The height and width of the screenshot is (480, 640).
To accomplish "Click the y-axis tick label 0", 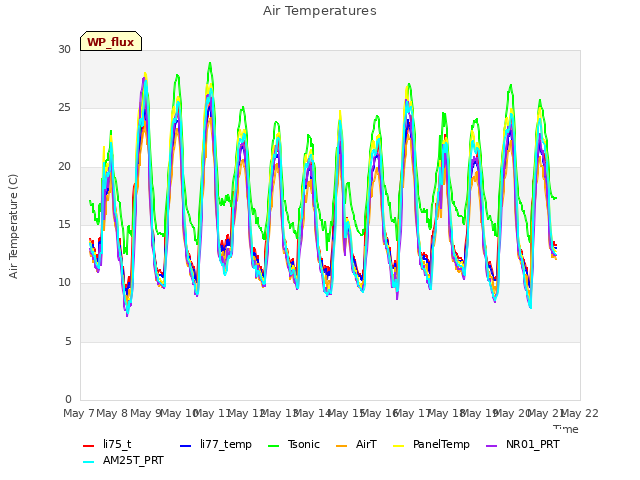I will point(68,399).
